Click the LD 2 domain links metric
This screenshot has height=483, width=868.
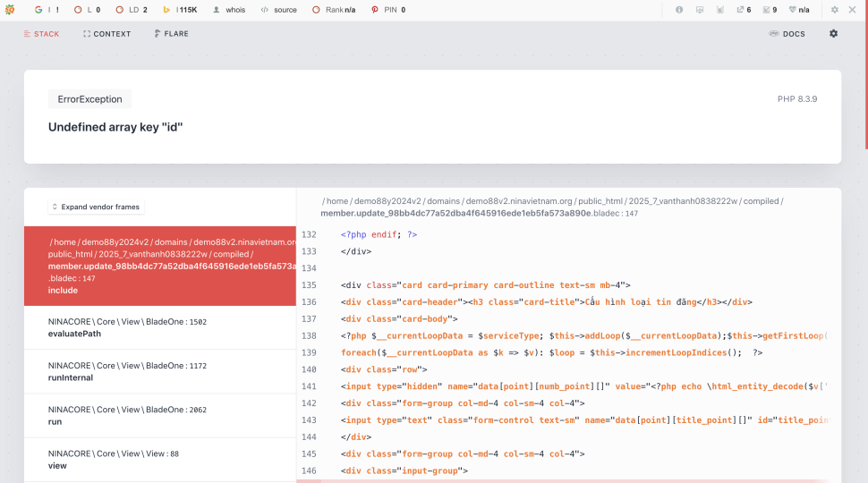pyautogui.click(x=132, y=10)
